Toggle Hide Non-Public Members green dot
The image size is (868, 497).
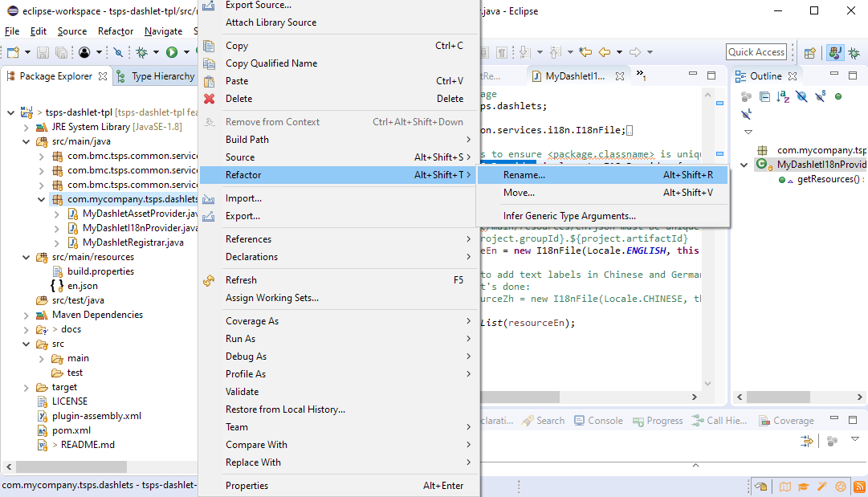pyautogui.click(x=838, y=97)
